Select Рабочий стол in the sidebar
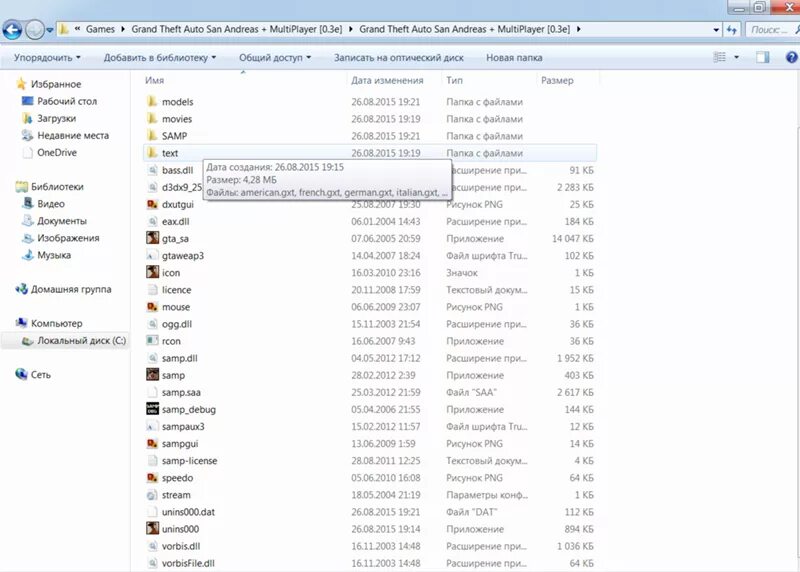800x572 pixels. (67, 101)
